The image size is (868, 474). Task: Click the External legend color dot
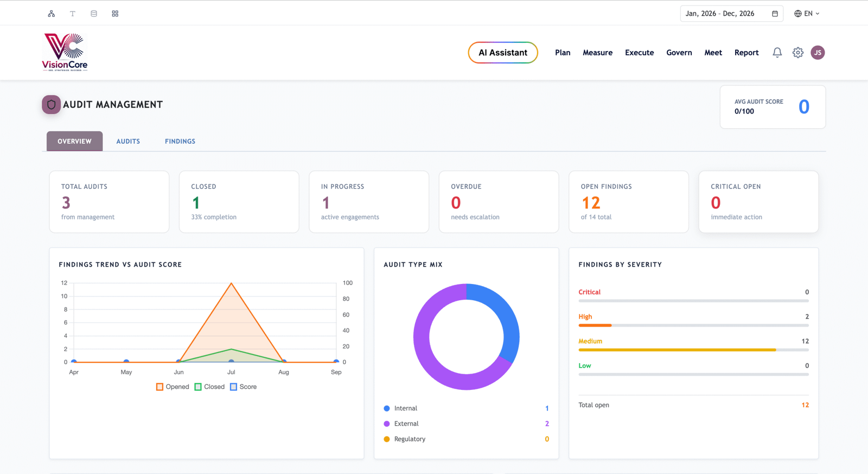[x=387, y=424]
